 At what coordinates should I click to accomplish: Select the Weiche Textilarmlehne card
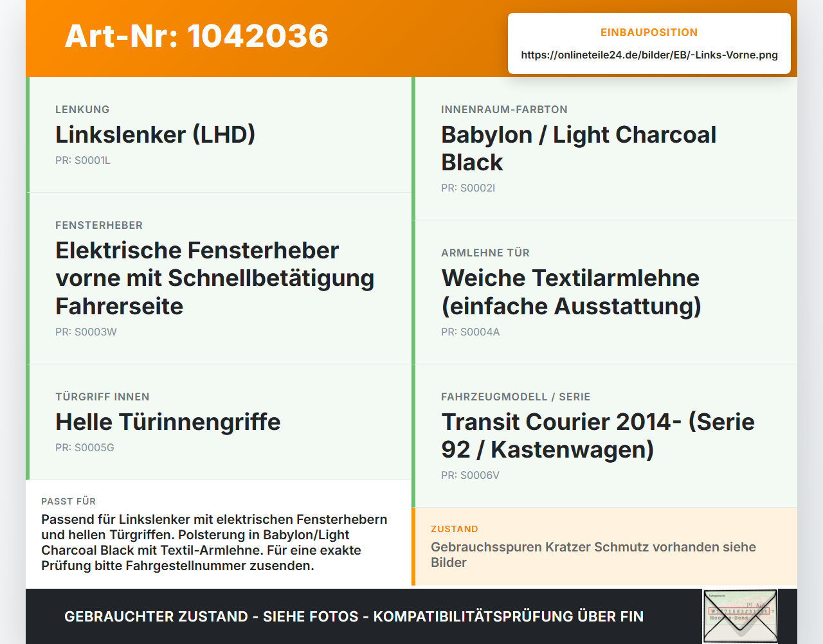point(604,292)
